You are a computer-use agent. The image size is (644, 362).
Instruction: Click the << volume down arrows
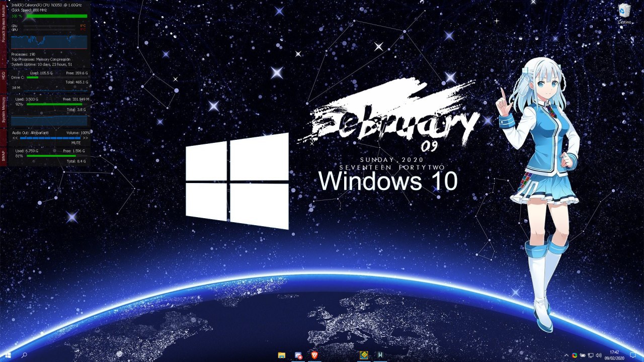(x=15, y=138)
